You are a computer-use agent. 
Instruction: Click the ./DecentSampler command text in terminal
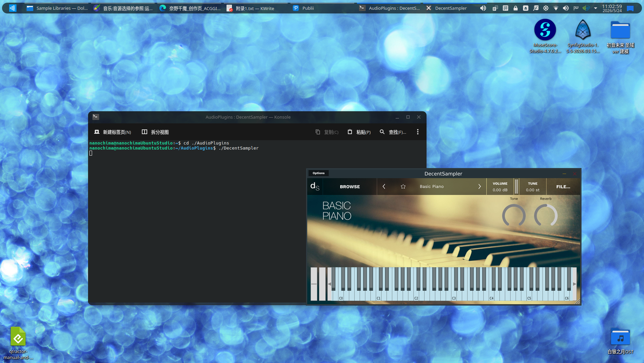coord(238,148)
